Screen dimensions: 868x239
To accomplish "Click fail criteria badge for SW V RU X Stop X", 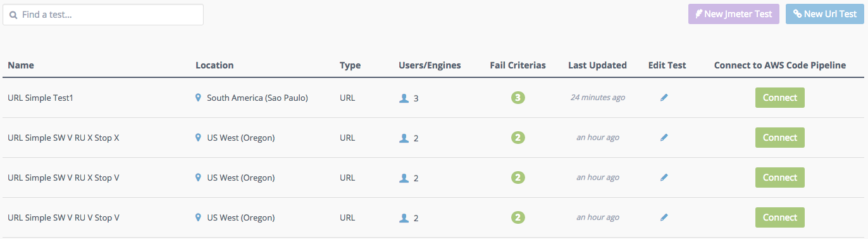I will point(518,138).
